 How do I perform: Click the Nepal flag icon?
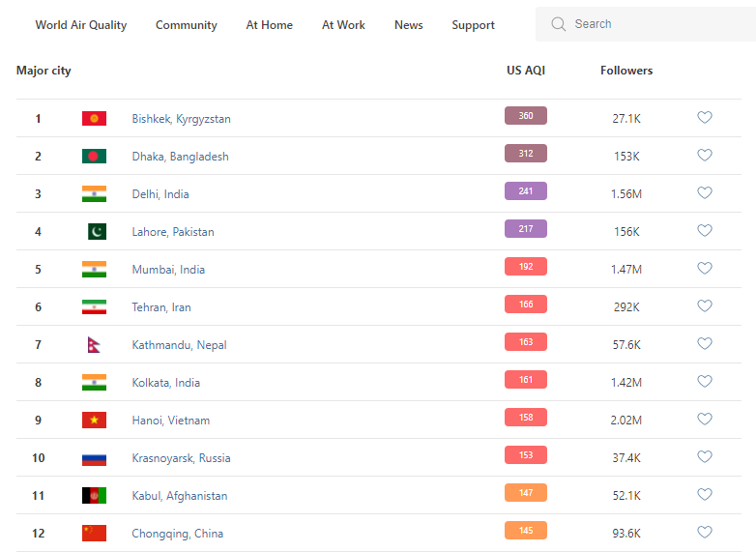pos(94,345)
